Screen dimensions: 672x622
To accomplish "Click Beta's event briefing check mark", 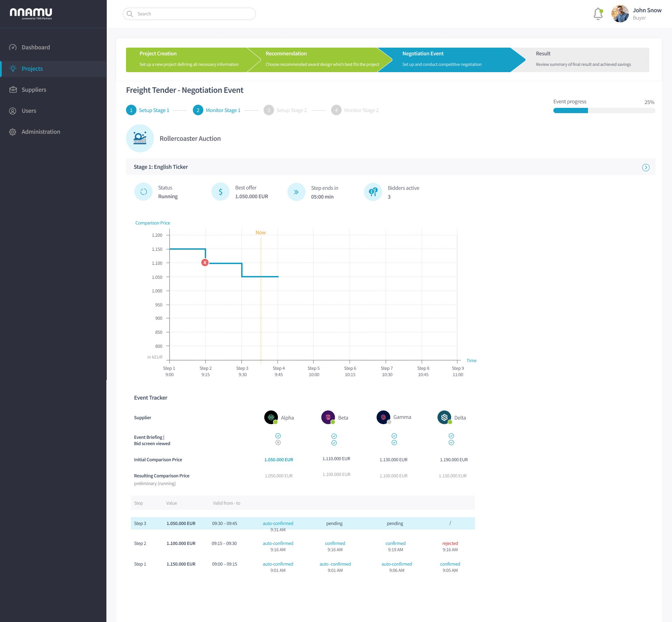I will (334, 436).
